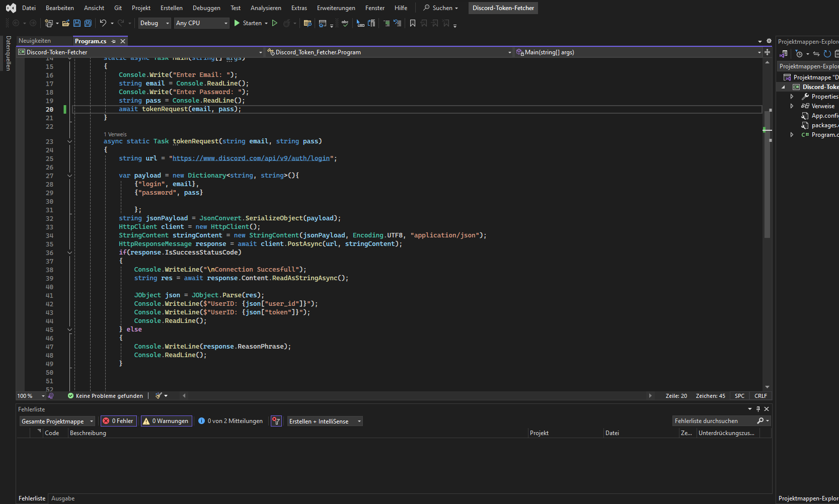This screenshot has height=504, width=839.
Task: Search magnifier in Fehlerliste durchsuchen
Action: coord(760,421)
